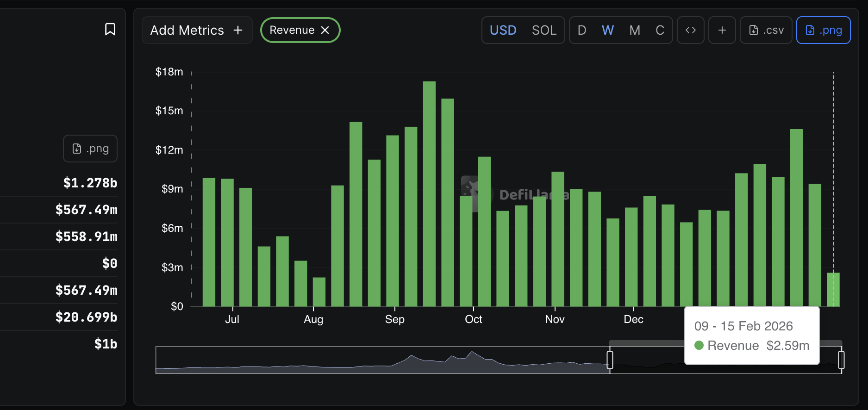The image size is (868, 410).
Task: Remove the Revenue metric via X icon
Action: (325, 30)
